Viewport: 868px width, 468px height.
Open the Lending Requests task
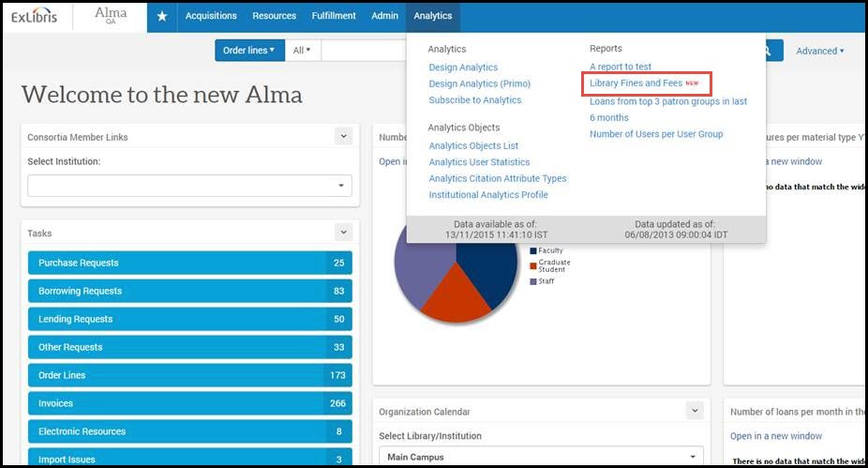pyautogui.click(x=190, y=319)
